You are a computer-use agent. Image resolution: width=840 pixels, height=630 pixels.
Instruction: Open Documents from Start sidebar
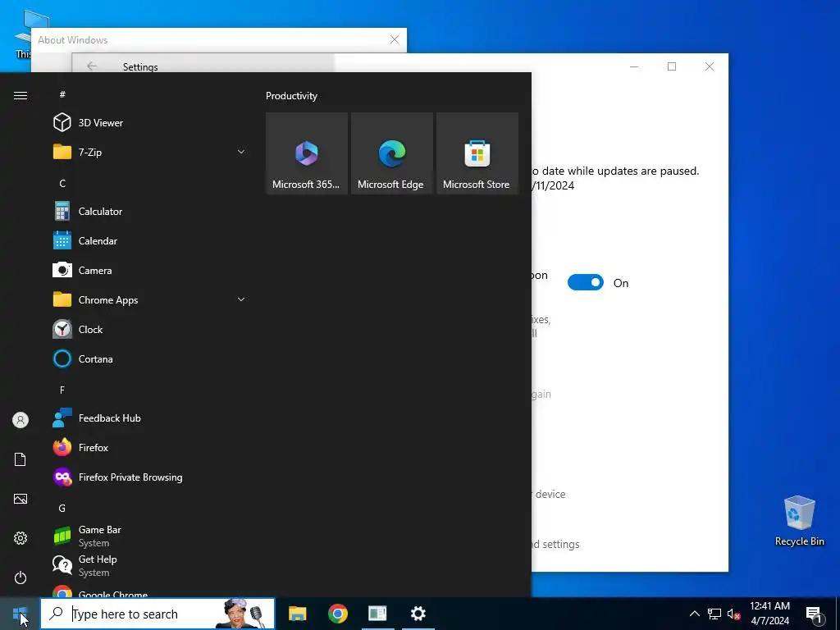point(21,459)
